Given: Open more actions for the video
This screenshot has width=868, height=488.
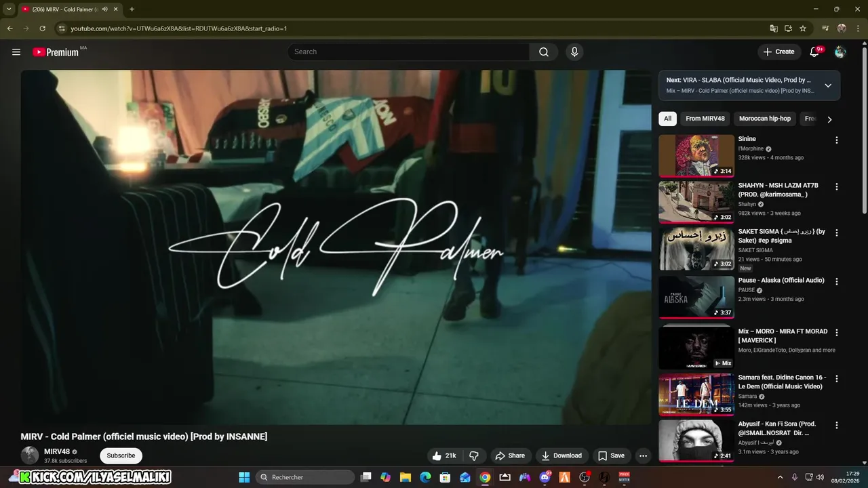Looking at the screenshot, I should click(643, 455).
